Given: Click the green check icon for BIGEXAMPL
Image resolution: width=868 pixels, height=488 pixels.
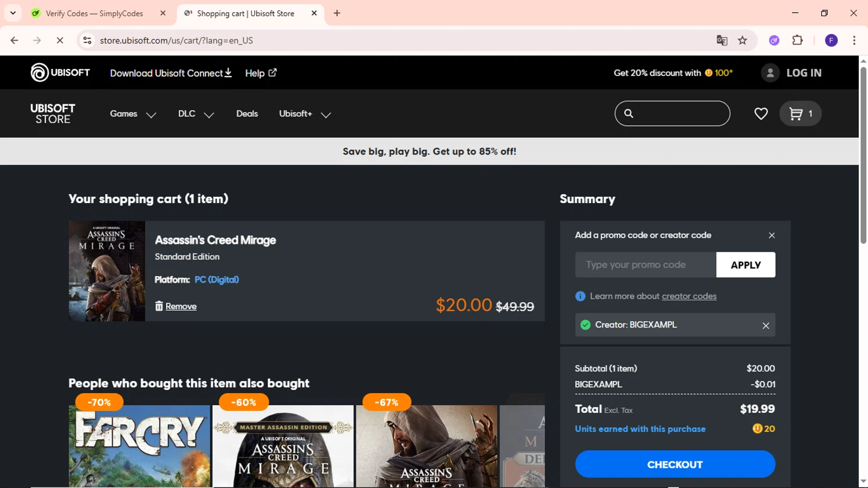Looking at the screenshot, I should coord(586,325).
